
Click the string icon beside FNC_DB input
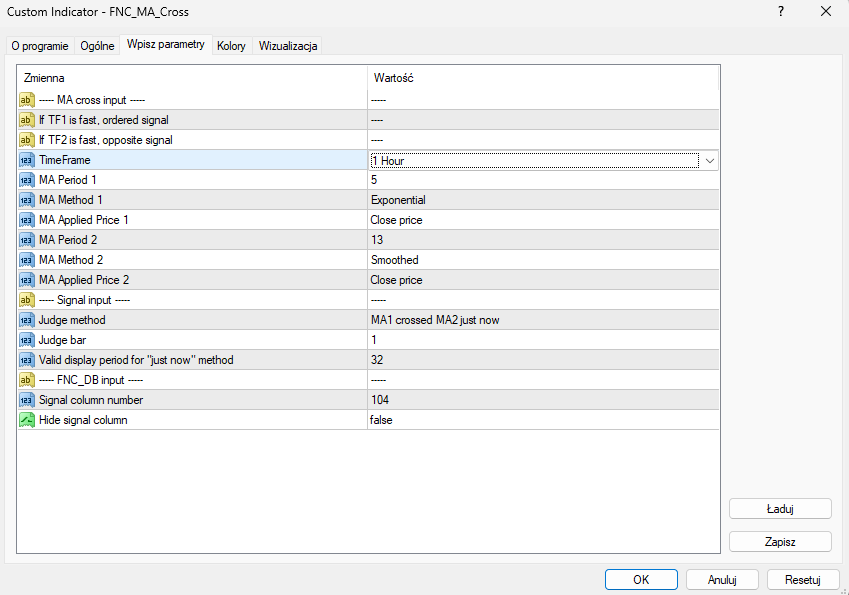27,380
